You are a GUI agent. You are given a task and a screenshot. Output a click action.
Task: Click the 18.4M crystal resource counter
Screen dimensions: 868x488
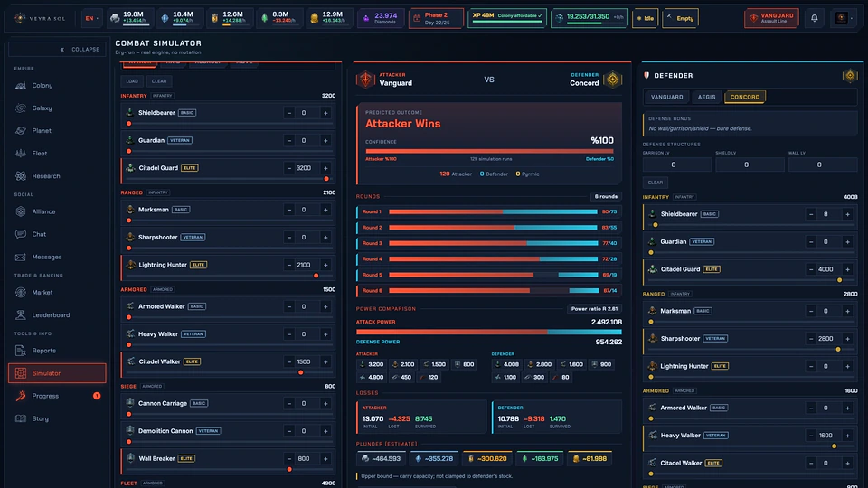pos(178,18)
